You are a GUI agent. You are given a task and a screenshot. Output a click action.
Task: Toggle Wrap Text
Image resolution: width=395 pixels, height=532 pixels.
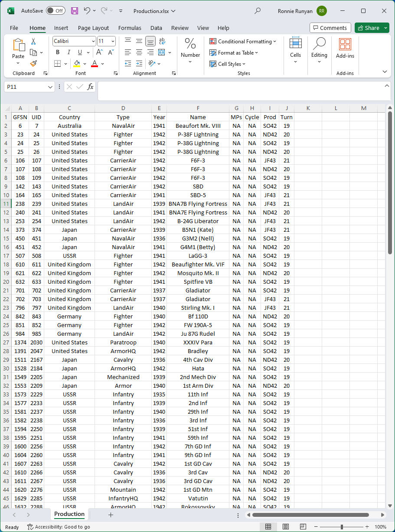tap(162, 41)
